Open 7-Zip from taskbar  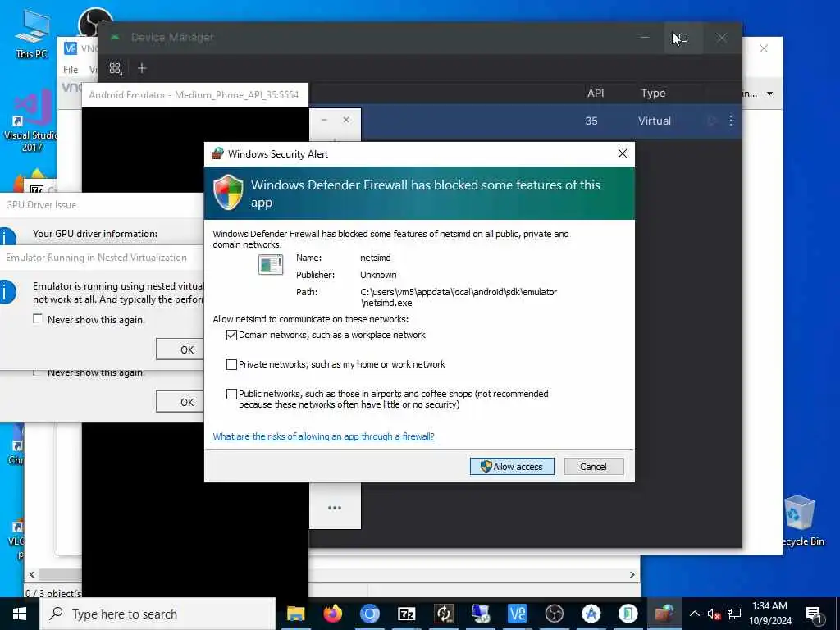(407, 614)
